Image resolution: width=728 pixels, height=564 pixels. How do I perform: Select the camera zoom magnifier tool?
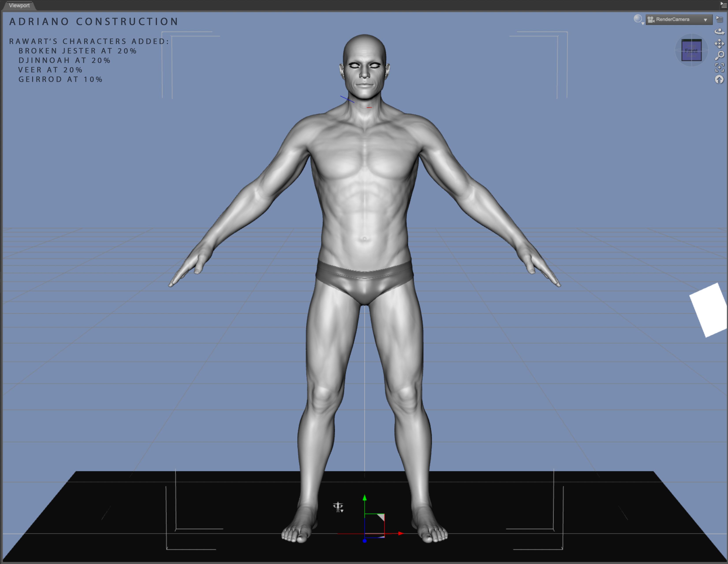click(x=719, y=55)
